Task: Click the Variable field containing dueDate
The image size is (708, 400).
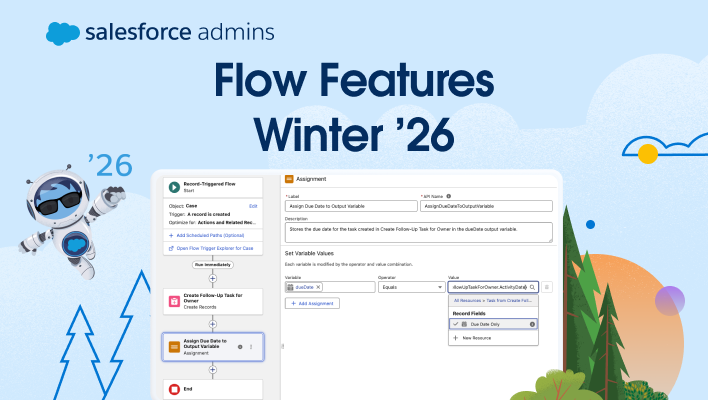Action: point(330,287)
